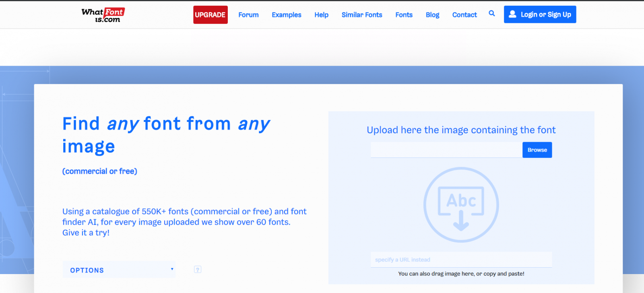Viewport: 644px width, 293px height.
Task: Click the drag image here hint text
Action: point(461,274)
